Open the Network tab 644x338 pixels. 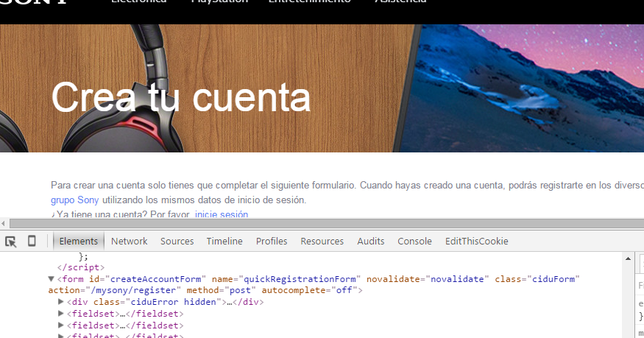[129, 241]
